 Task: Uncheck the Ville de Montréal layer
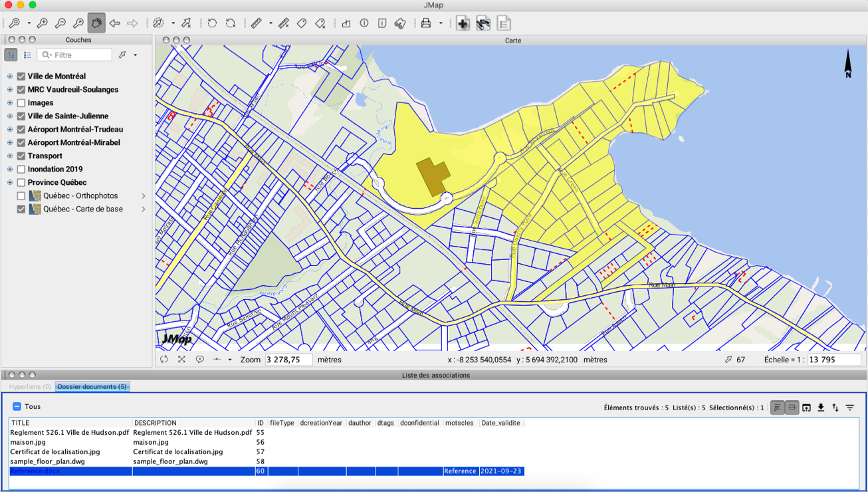[21, 76]
